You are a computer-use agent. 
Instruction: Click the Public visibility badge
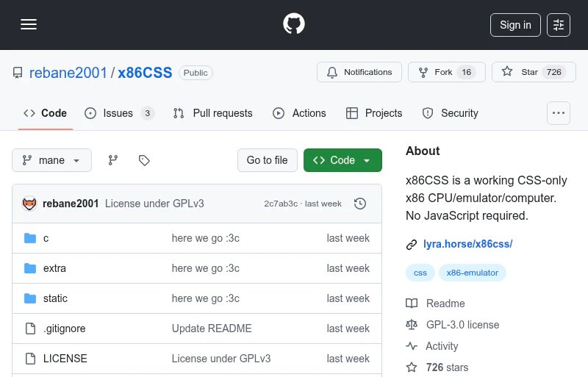(x=196, y=73)
